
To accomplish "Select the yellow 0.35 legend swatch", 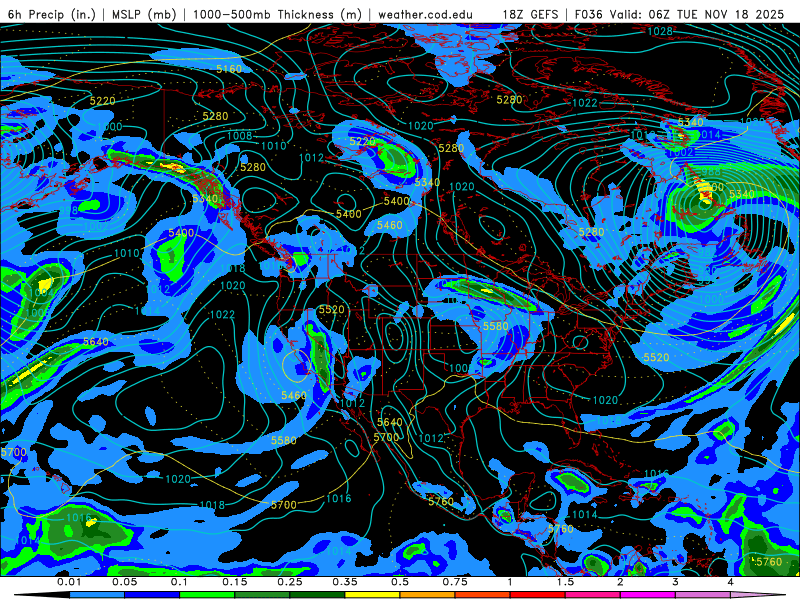I will pyautogui.click(x=372, y=595).
